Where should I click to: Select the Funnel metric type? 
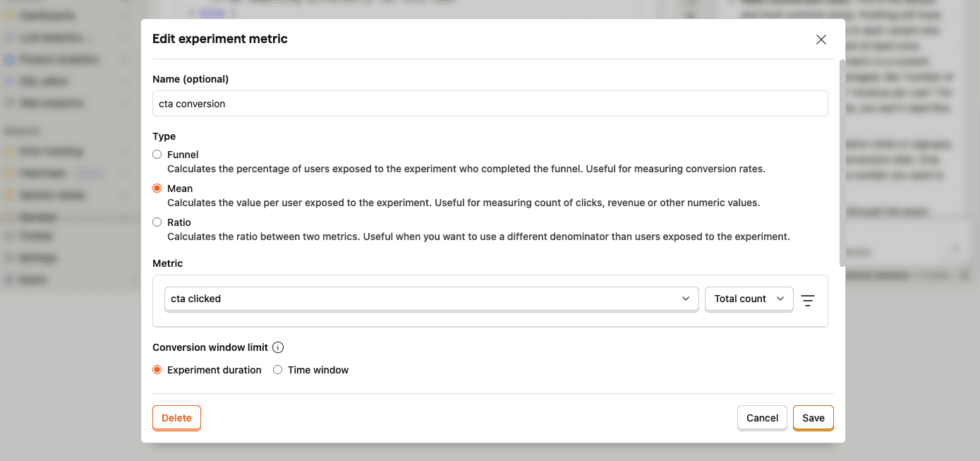tap(157, 155)
